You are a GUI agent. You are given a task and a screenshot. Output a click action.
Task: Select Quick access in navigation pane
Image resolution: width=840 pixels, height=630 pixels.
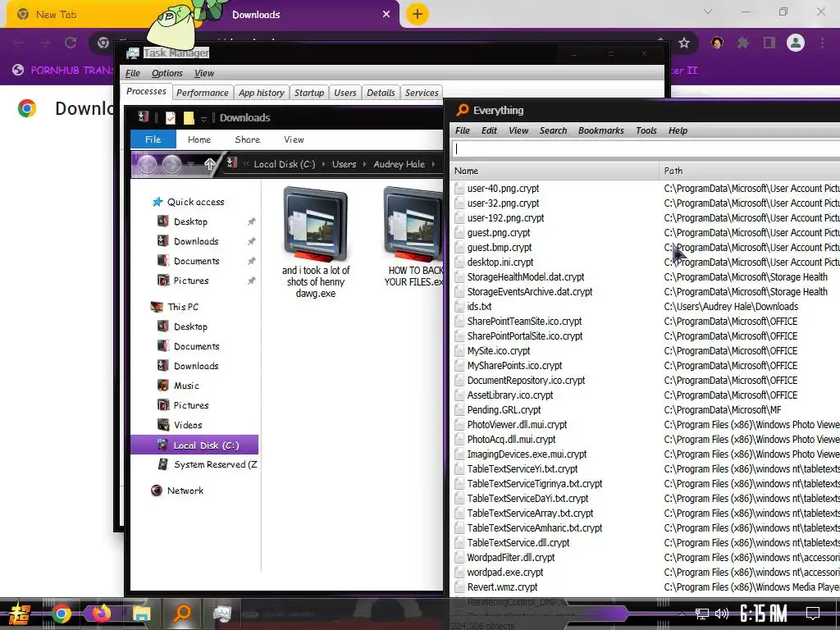[195, 202]
